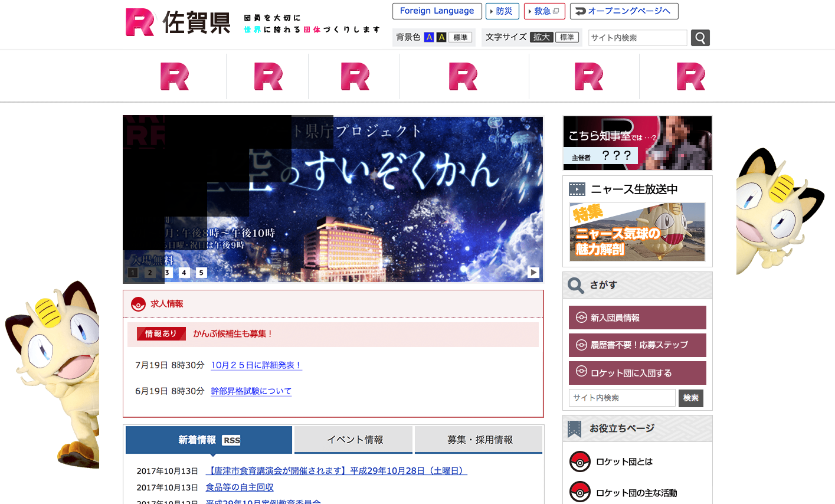Click the RSS badge in 新着情報
Image resolution: width=835 pixels, height=504 pixels.
click(231, 440)
